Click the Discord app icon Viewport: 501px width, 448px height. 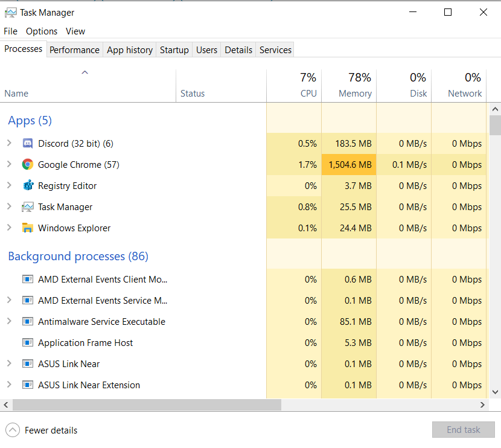click(27, 144)
